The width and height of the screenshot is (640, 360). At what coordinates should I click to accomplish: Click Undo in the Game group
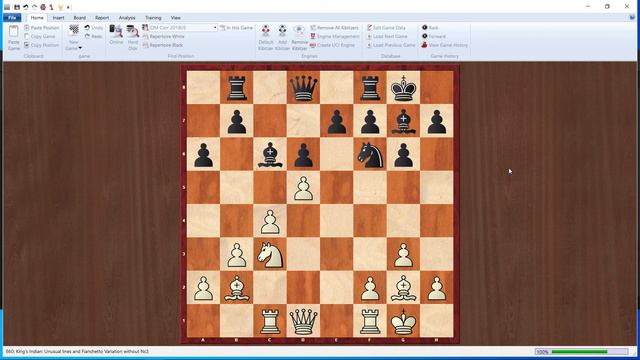93,28
